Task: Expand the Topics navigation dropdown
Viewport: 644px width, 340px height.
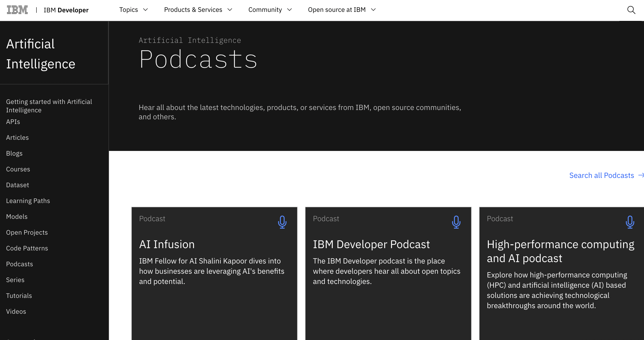Action: coord(133,9)
